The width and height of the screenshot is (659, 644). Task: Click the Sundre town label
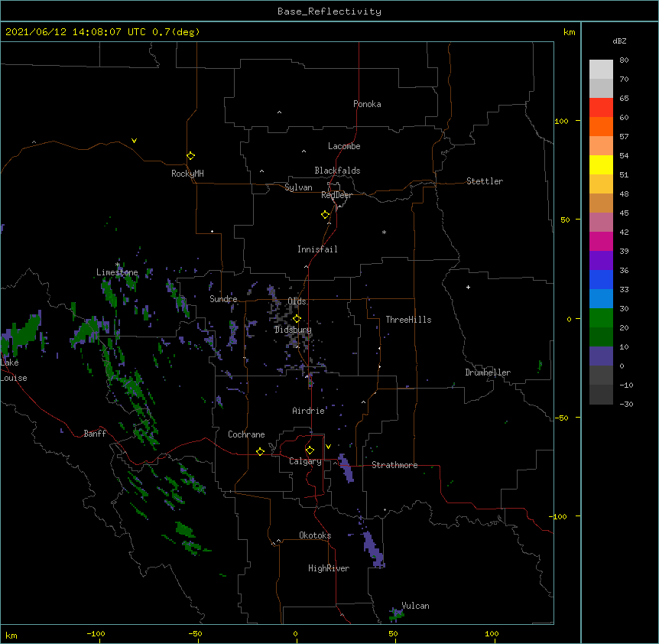click(223, 299)
